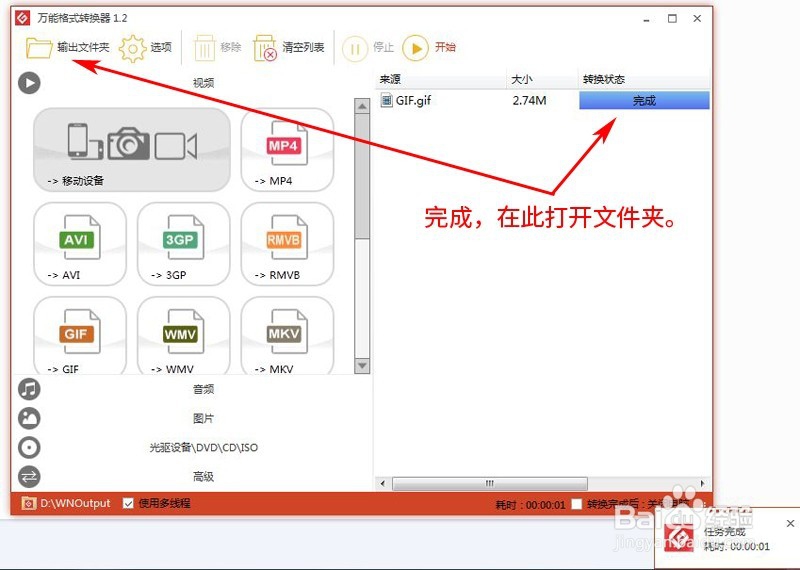Click the Stop pause icon

point(355,49)
